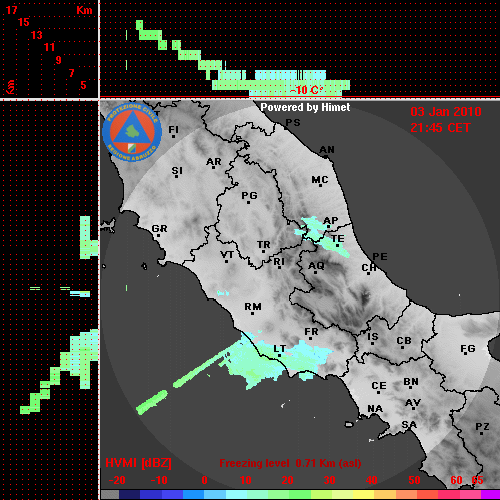Click the '-10 C°' isotherm label
The height and width of the screenshot is (500, 500).
(307, 90)
